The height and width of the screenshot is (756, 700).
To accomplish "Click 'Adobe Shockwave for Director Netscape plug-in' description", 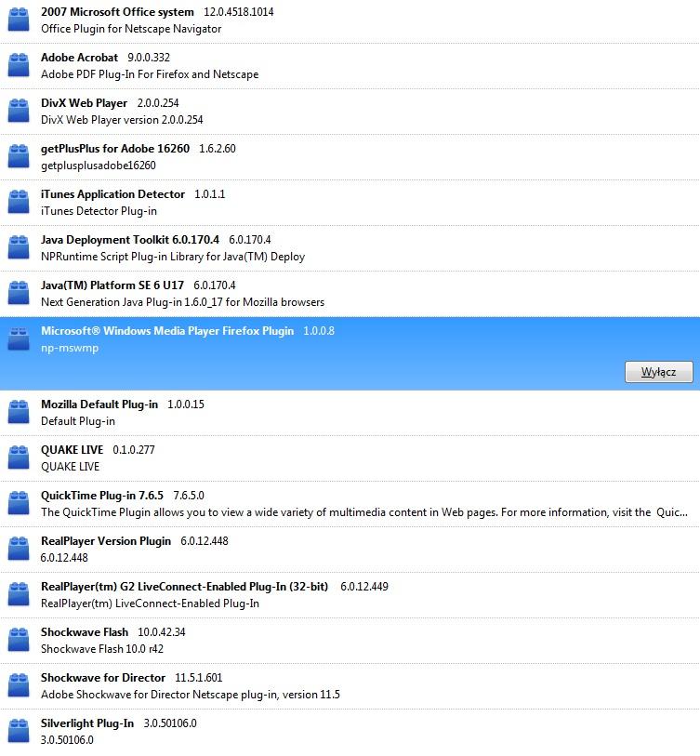I will pyautogui.click(x=191, y=695).
